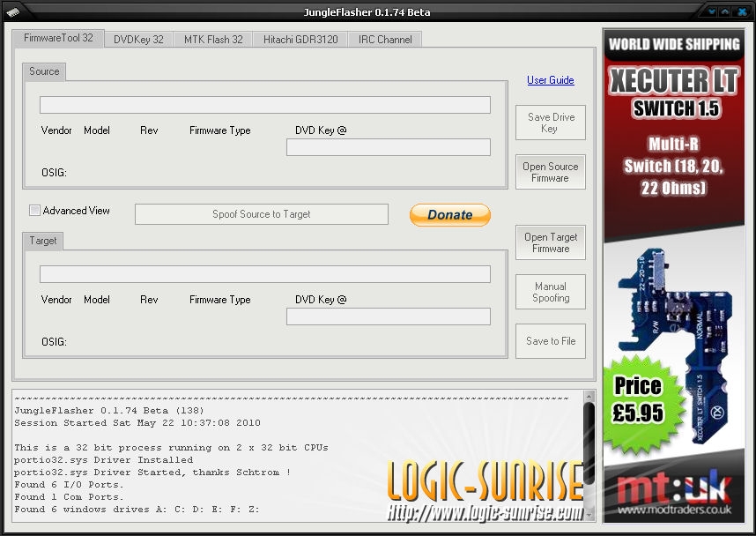The width and height of the screenshot is (756, 536).
Task: Click Open Target Firmware button
Action: pyautogui.click(x=551, y=242)
